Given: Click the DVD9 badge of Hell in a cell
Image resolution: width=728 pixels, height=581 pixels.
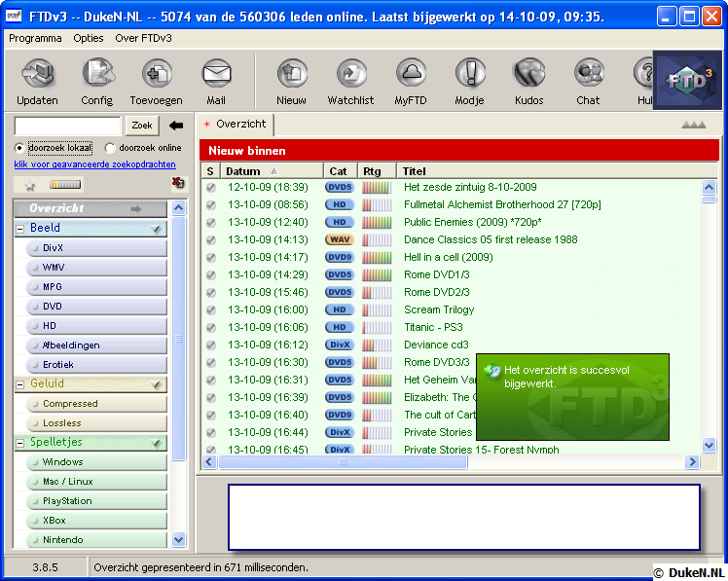Looking at the screenshot, I should coord(340,257).
